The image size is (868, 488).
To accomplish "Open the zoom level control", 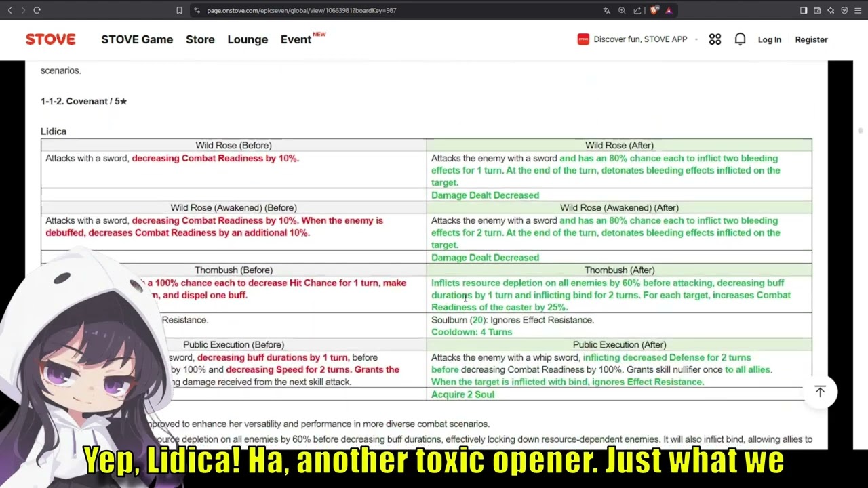I will click(x=622, y=10).
